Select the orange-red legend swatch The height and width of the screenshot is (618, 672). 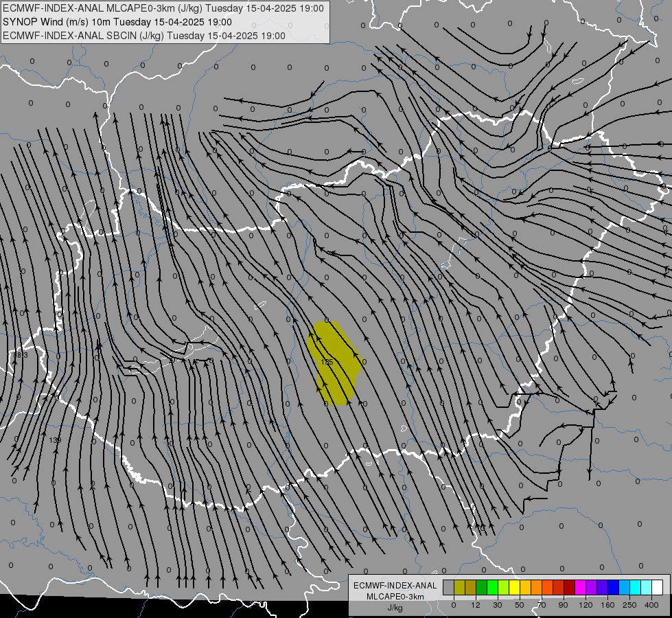pos(547,587)
